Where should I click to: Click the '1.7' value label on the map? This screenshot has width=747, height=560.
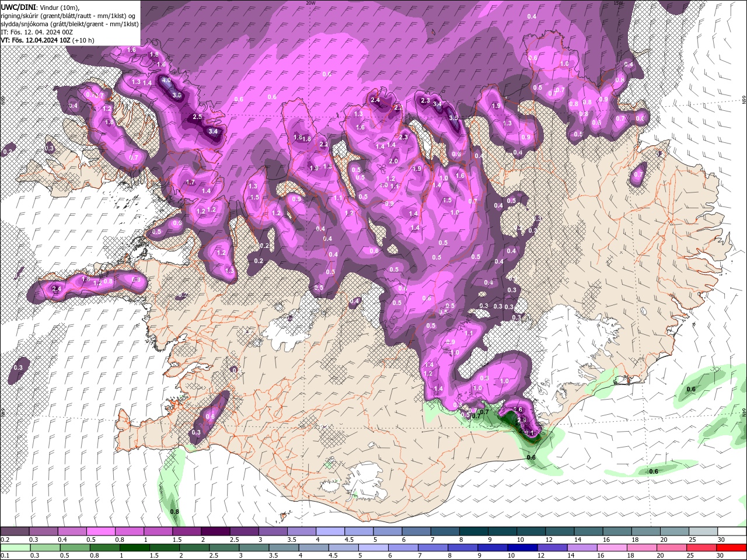tap(190, 183)
